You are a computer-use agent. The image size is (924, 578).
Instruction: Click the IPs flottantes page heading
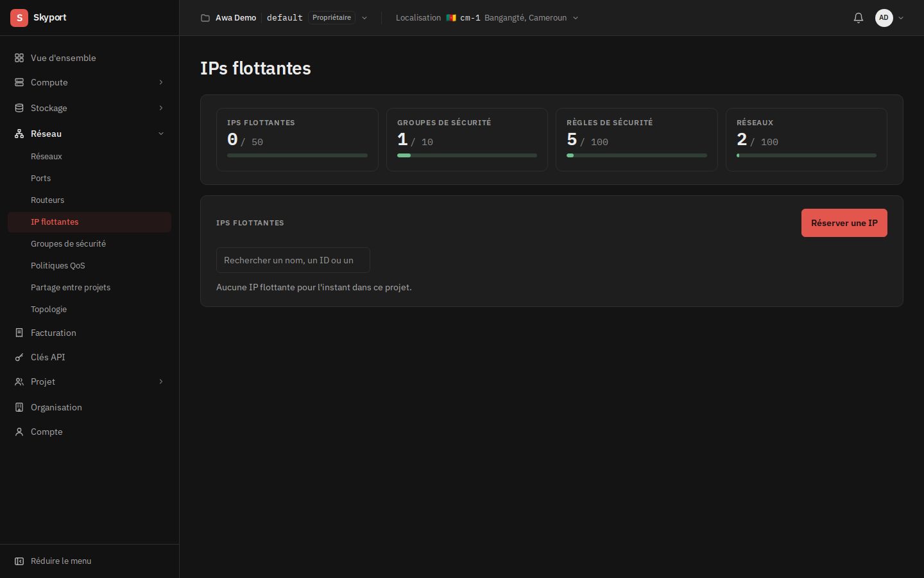(x=255, y=68)
